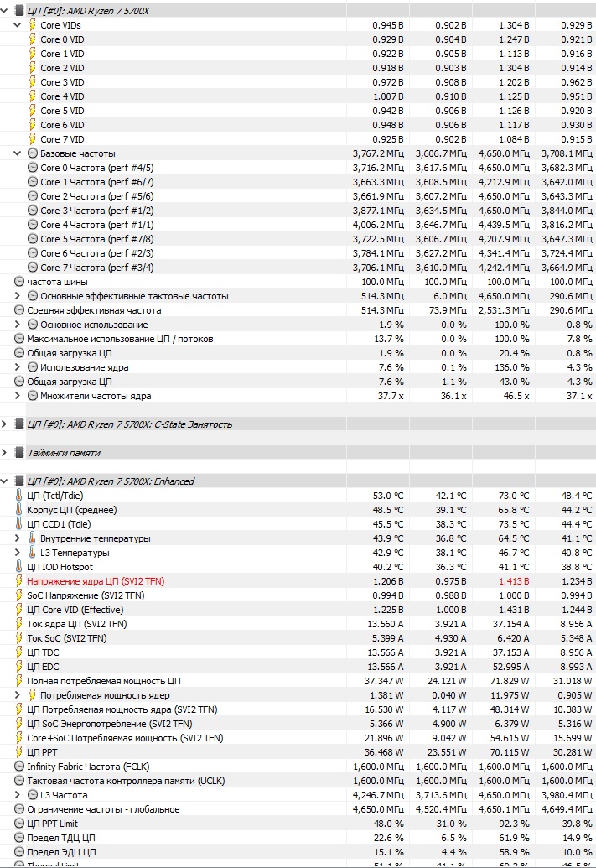Click the chip icon of Ryzen 5700X Enhanced header

tap(20, 481)
